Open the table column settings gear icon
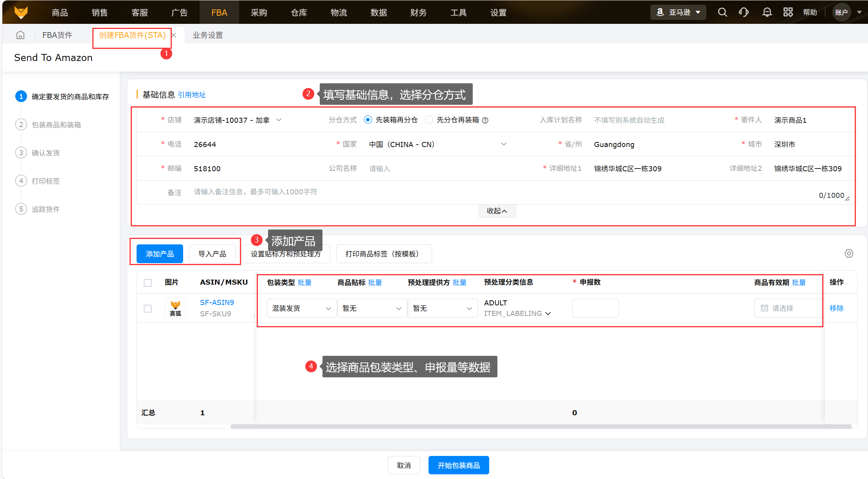868x479 pixels. pos(848,253)
